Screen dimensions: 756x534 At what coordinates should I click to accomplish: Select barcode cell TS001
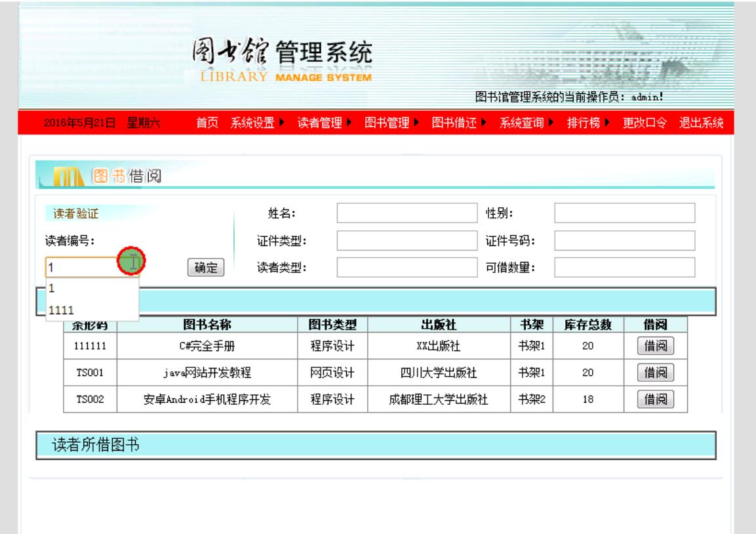point(90,373)
